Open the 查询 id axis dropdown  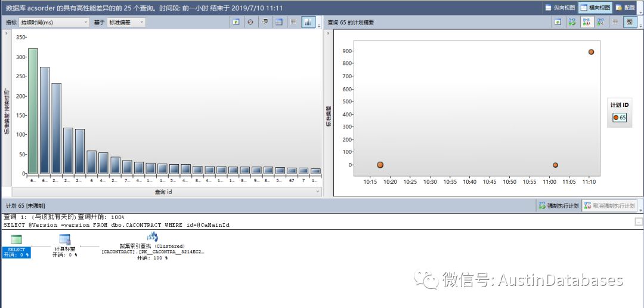(x=166, y=192)
